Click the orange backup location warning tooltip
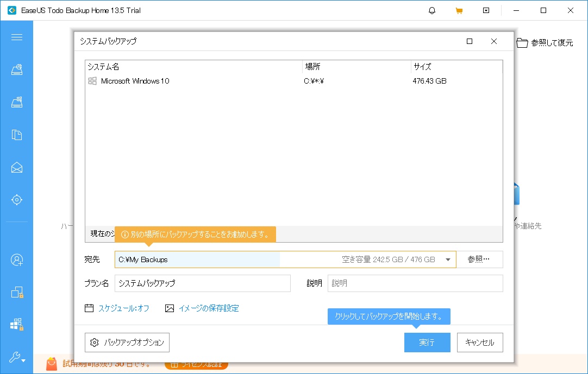The width and height of the screenshot is (588, 374). tap(196, 234)
